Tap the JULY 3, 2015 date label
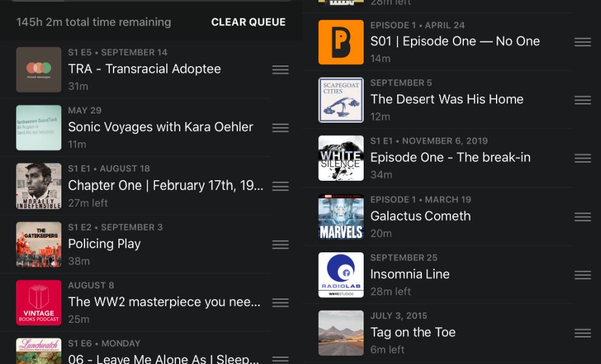The width and height of the screenshot is (601, 364). tap(399, 315)
